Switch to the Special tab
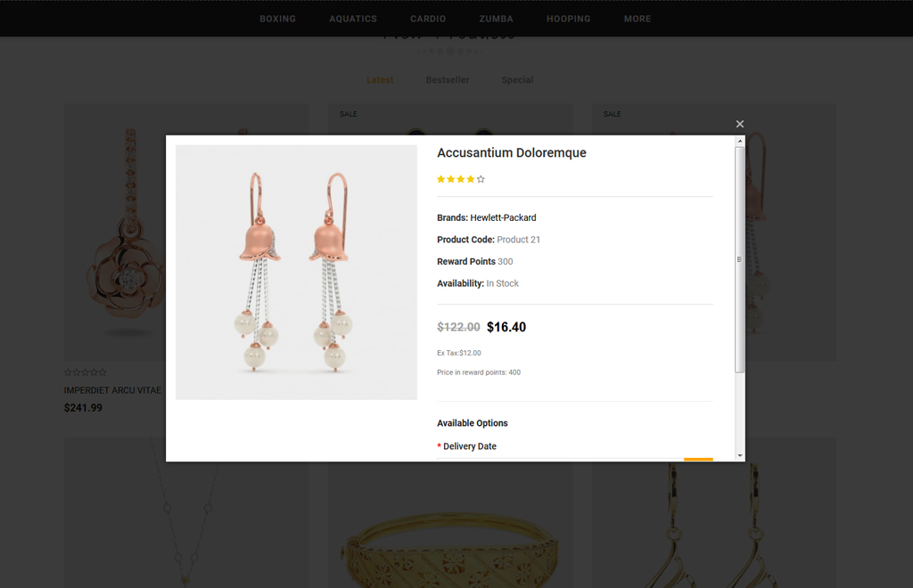913x588 pixels. coord(517,80)
